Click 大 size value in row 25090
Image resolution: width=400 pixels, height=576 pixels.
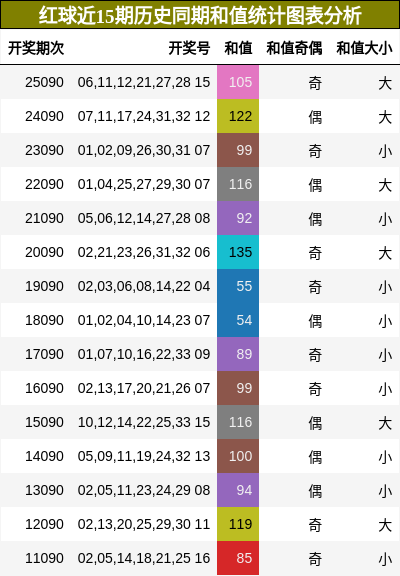(385, 83)
